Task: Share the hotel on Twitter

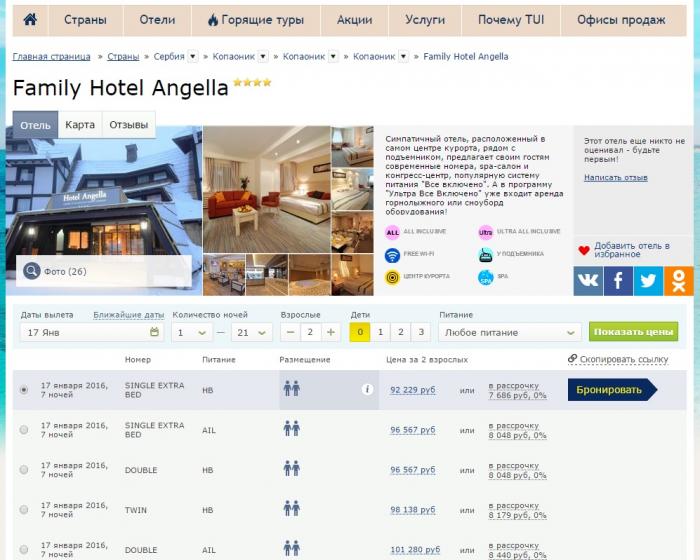Action: 648,281
